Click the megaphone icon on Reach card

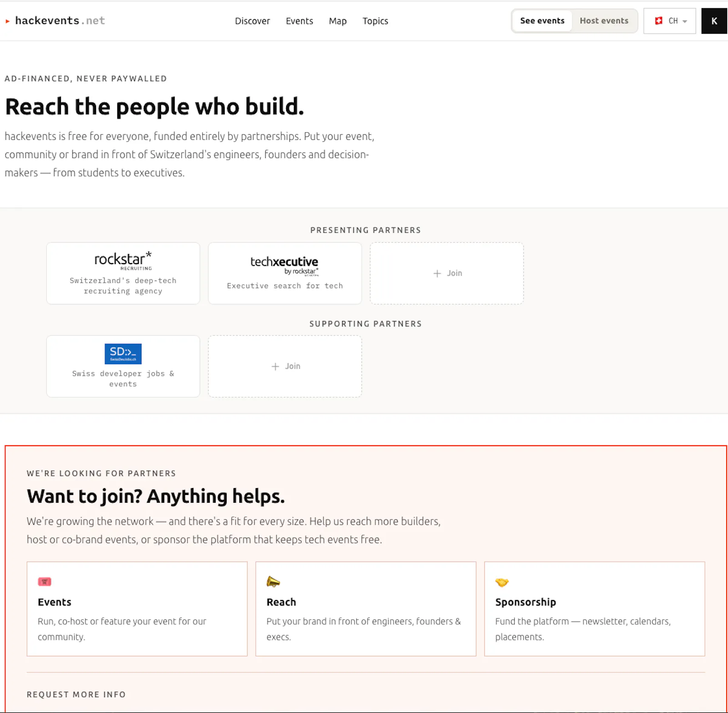pos(273,582)
